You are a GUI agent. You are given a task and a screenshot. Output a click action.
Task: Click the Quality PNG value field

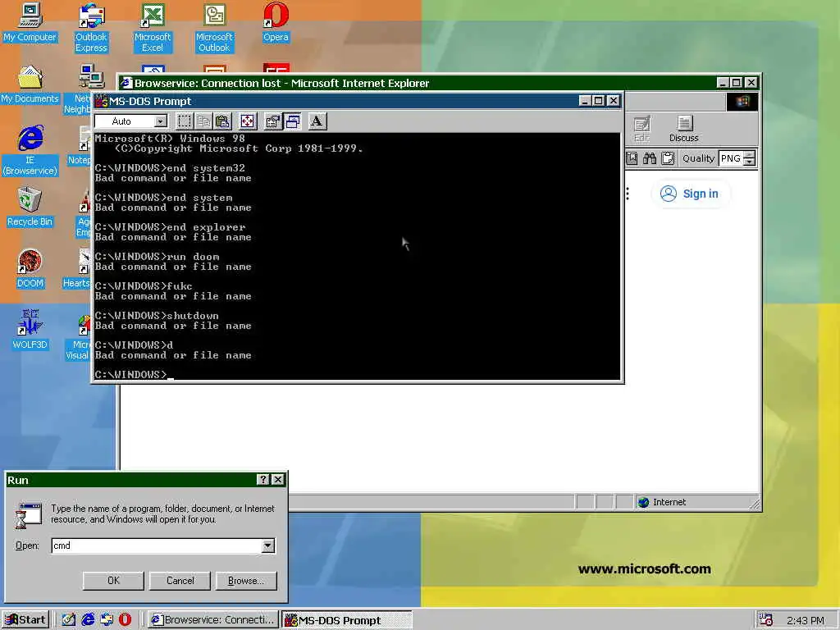pyautogui.click(x=731, y=158)
